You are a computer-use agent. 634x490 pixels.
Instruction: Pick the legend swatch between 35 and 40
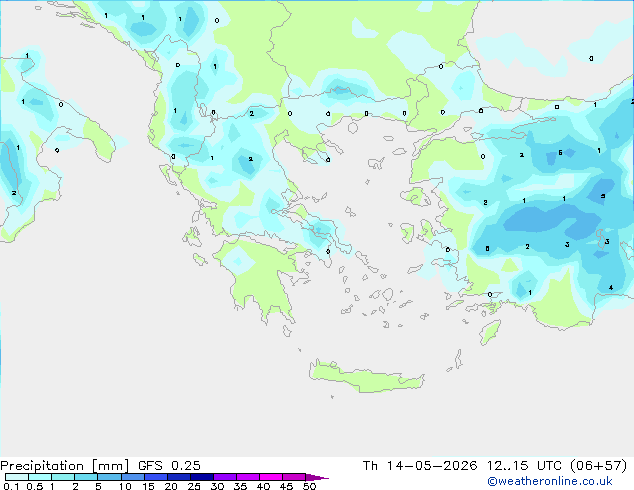click(x=248, y=477)
